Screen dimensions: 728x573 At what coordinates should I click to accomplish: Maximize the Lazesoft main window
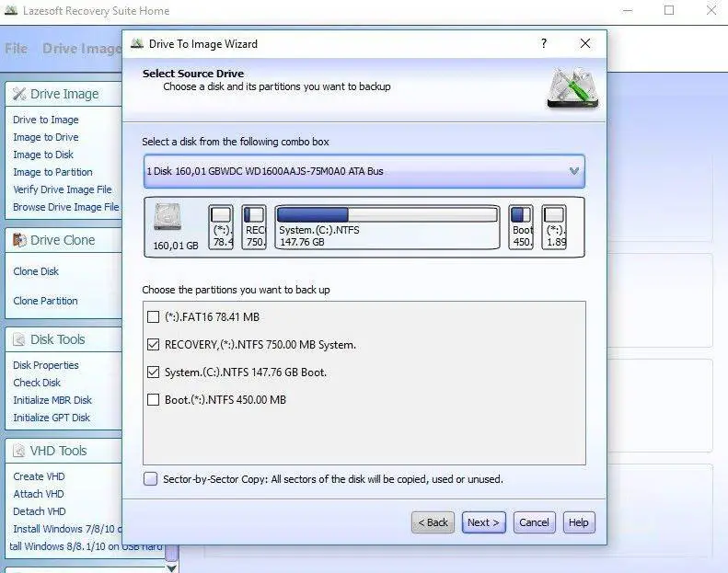click(669, 10)
